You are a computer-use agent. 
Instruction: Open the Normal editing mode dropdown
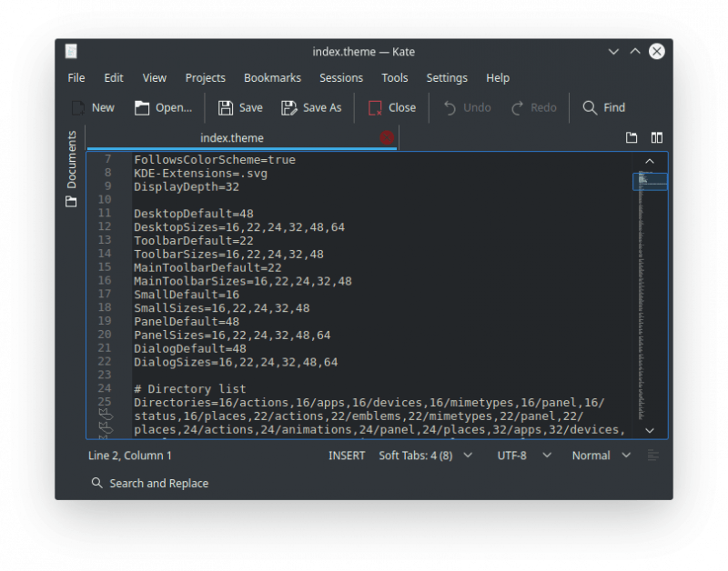(x=595, y=456)
